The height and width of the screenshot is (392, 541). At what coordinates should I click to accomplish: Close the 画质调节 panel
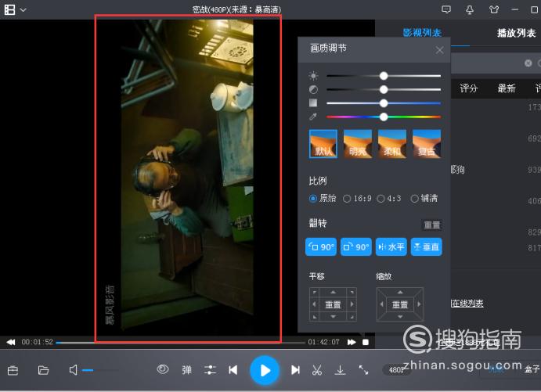click(x=439, y=50)
